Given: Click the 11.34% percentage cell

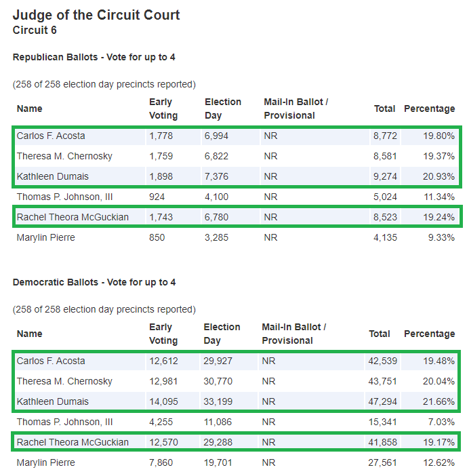Looking at the screenshot, I should 440,197.
